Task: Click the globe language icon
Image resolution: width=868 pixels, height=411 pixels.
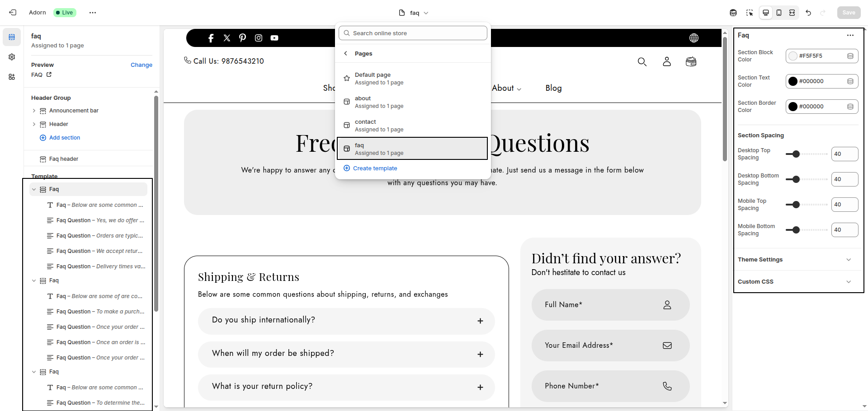Action: [x=694, y=38]
